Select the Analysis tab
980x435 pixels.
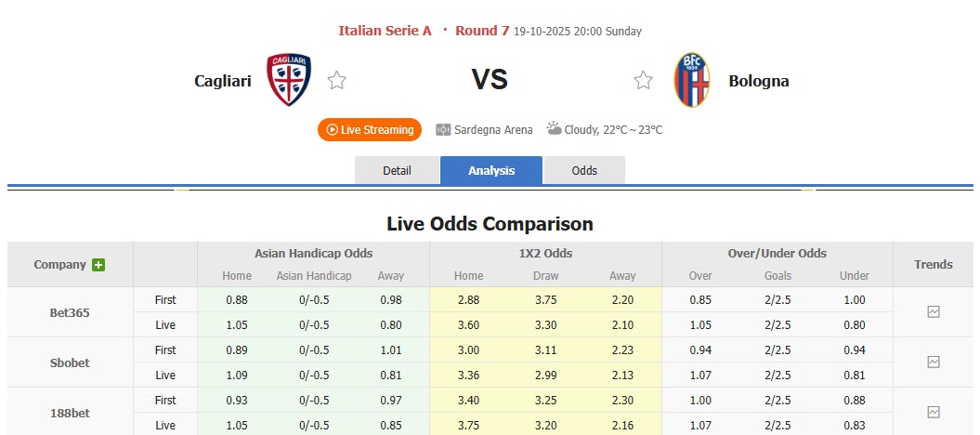click(490, 170)
